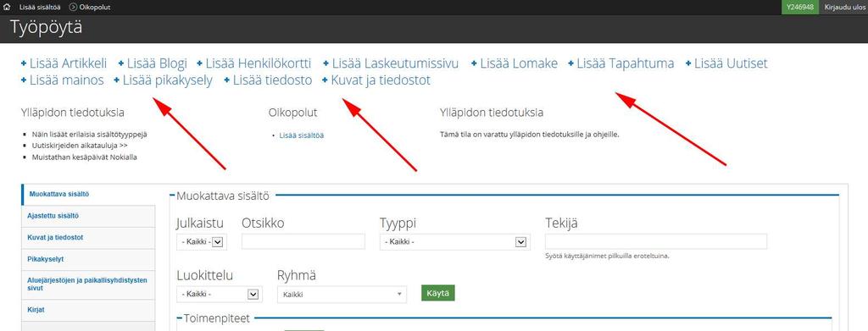Click Näin lisäät erilaisia sisältötyyppejä item
This screenshot has height=331, width=868.
(90, 135)
